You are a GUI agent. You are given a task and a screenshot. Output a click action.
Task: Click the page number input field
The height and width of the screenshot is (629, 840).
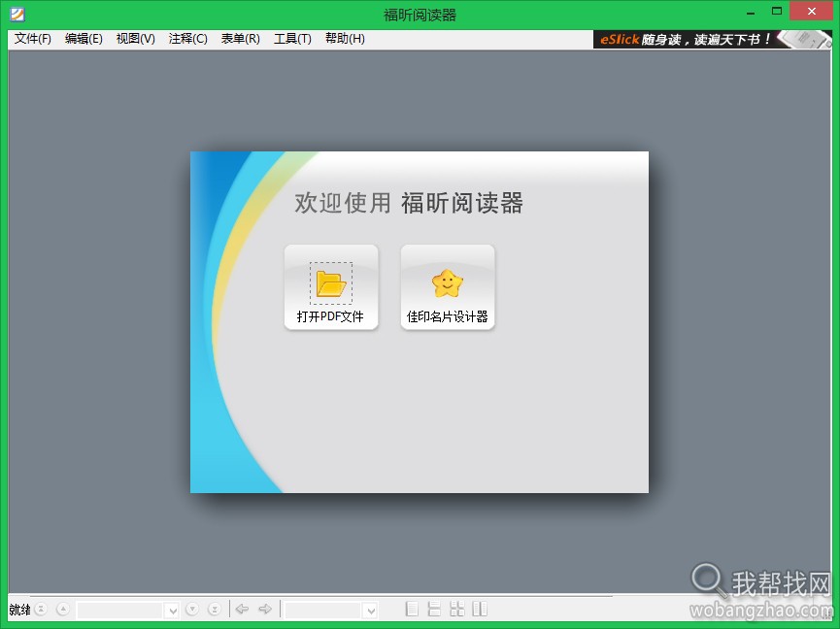point(120,610)
